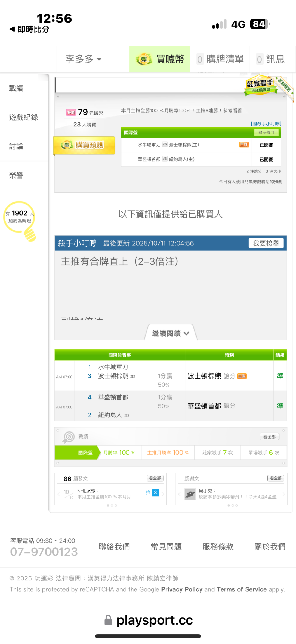Open the Google Privacy Policy link
Screen dimensions: 296x644
182,589
